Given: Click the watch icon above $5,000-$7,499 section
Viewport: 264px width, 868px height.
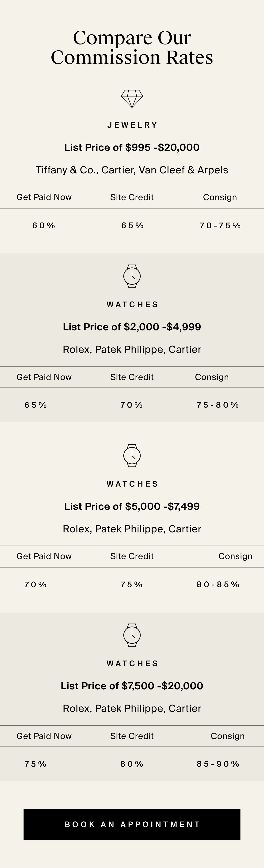Looking at the screenshot, I should 132,456.
